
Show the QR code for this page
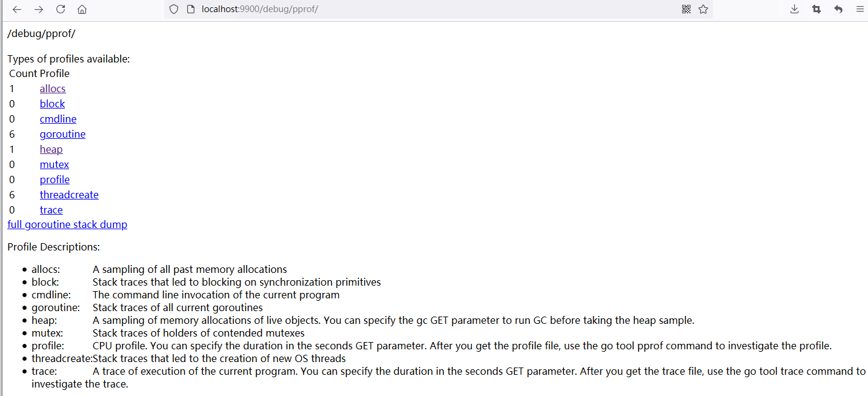tap(686, 9)
